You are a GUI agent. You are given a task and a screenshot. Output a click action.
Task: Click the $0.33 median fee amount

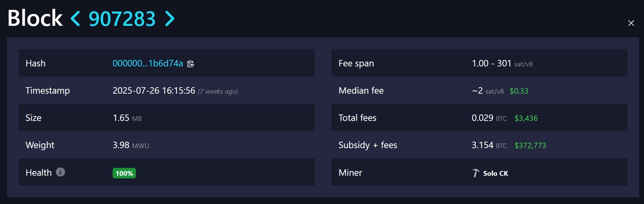coord(519,91)
